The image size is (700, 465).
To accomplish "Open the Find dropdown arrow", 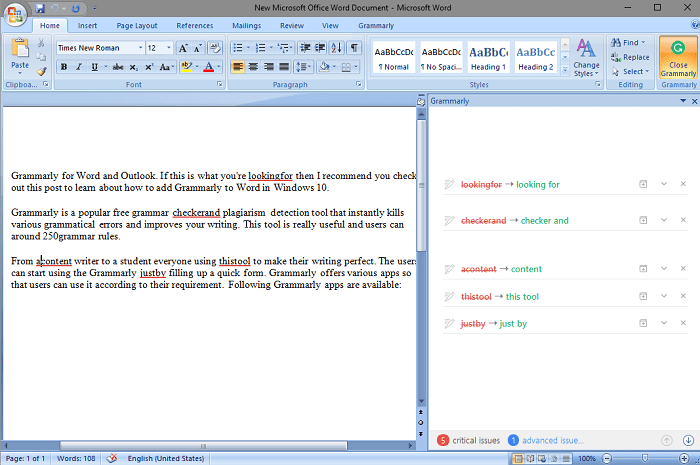I will point(643,42).
